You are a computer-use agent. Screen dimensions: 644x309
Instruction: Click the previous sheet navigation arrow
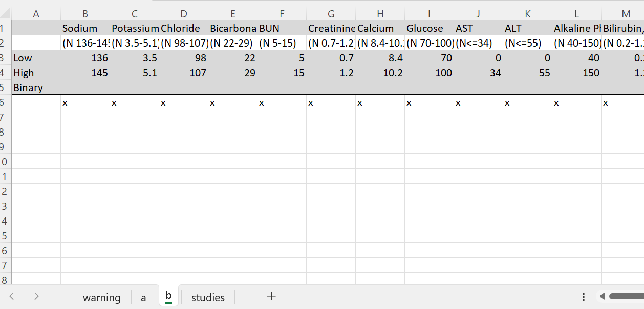[12, 296]
